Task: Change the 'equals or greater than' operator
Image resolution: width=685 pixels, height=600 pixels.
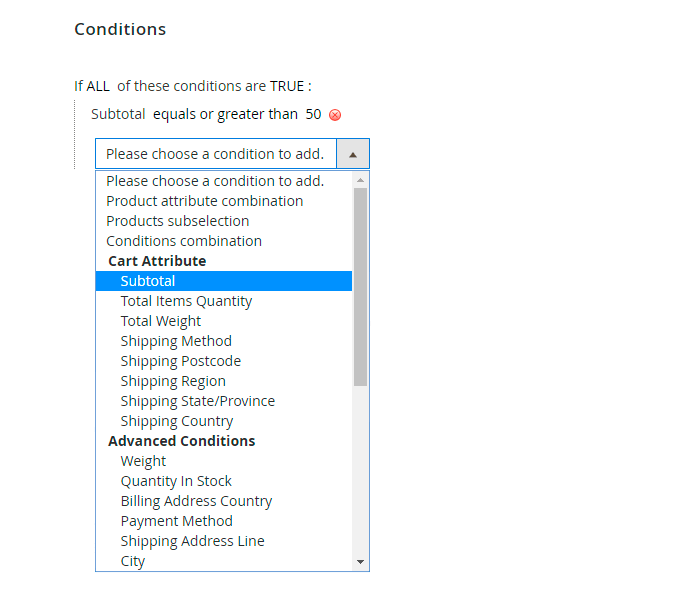Action: pos(225,114)
